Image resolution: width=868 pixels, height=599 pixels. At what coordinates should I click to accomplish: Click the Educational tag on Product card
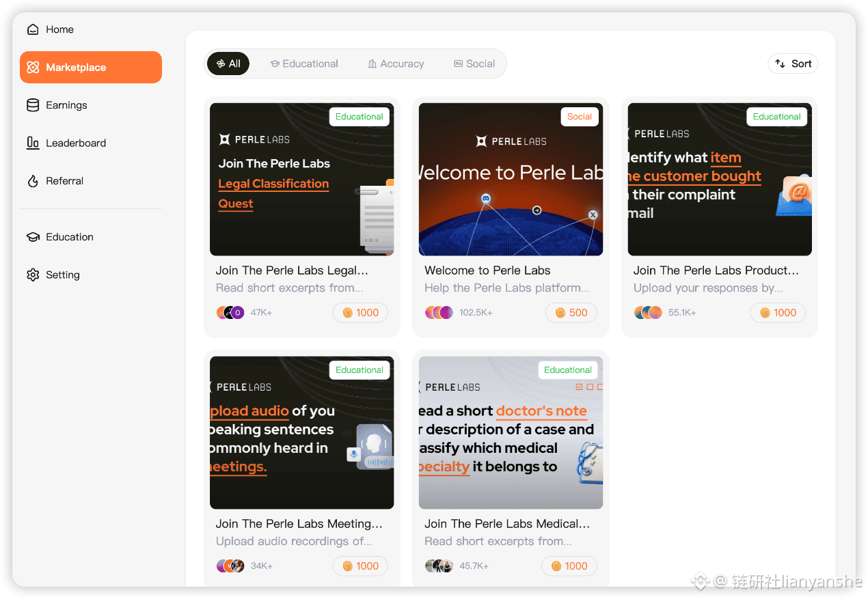tap(777, 117)
